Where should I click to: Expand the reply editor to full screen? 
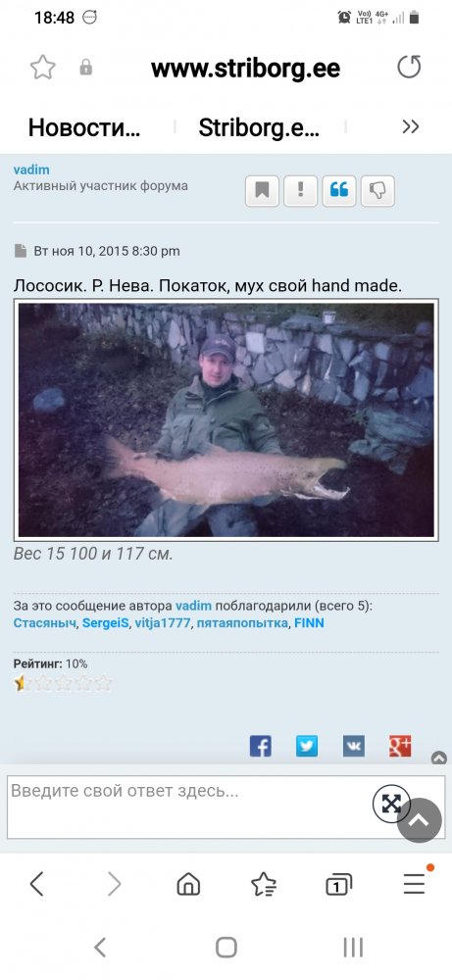(391, 804)
